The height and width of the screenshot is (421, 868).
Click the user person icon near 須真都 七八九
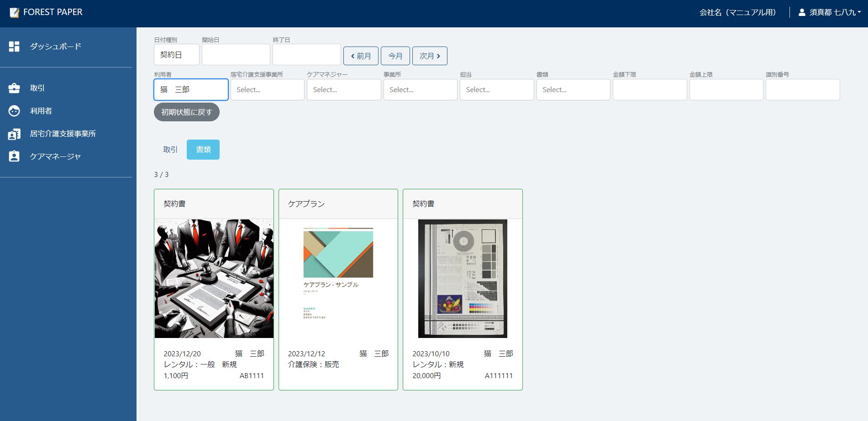pos(802,12)
